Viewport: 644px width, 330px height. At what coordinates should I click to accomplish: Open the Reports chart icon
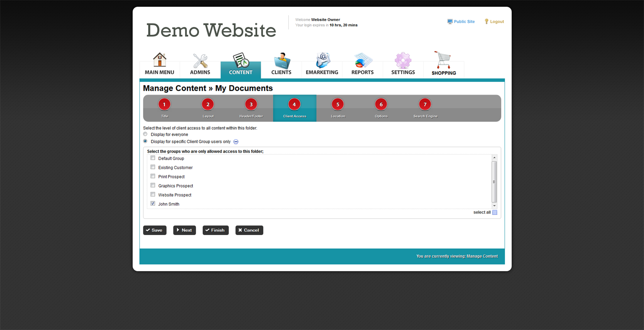[x=362, y=60]
